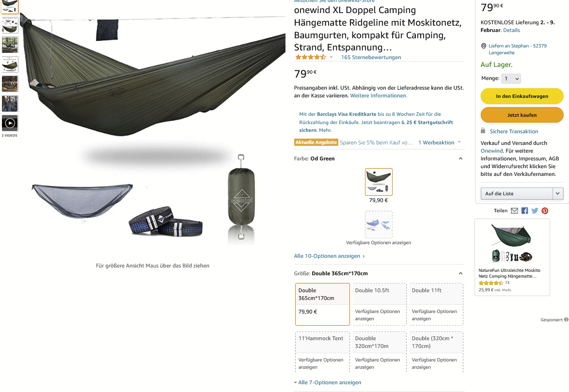This screenshot has width=569, height=392.
Task: Share product on Pinterest
Action: point(545,211)
